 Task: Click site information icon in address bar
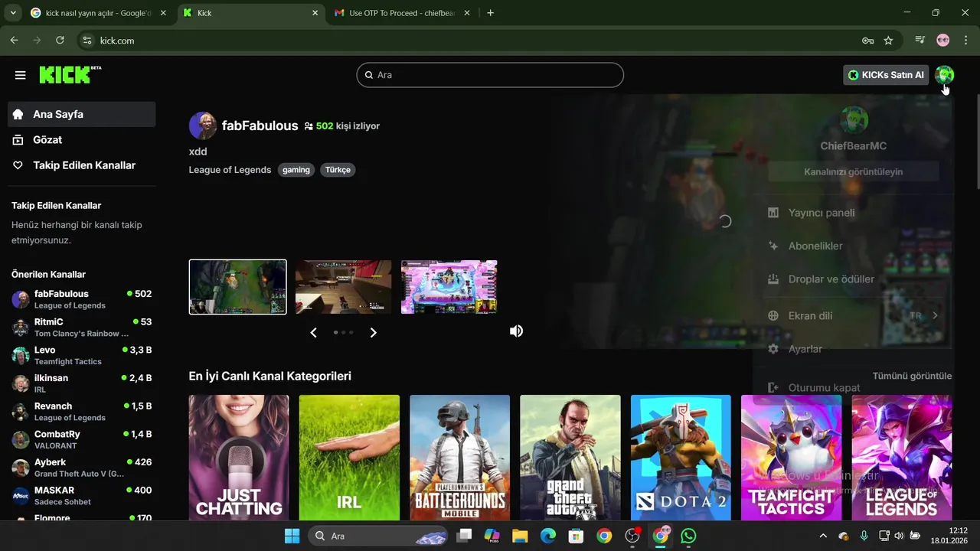pyautogui.click(x=87, y=41)
